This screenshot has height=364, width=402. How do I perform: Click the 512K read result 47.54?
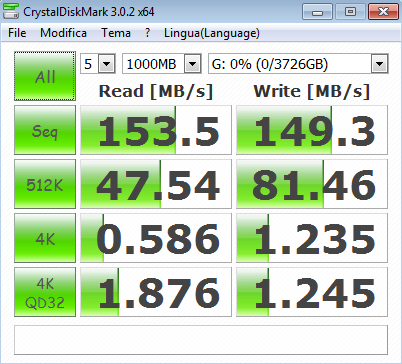point(156,184)
